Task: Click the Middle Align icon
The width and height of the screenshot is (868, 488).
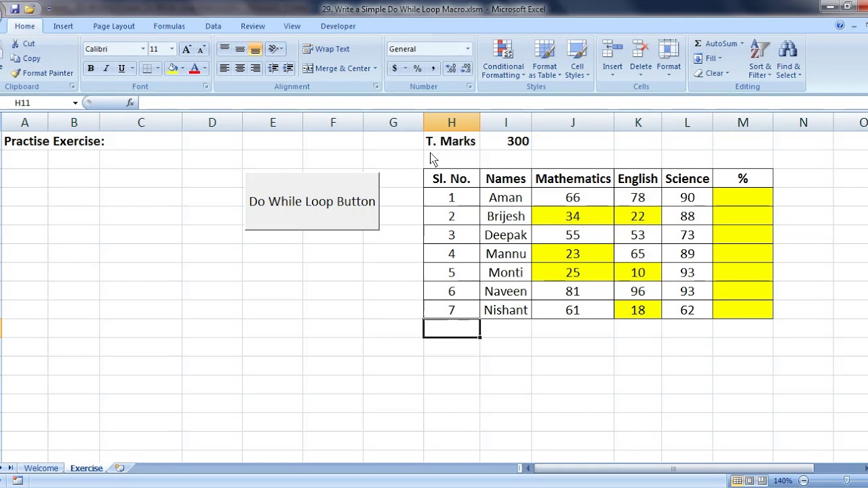Action: pyautogui.click(x=240, y=49)
